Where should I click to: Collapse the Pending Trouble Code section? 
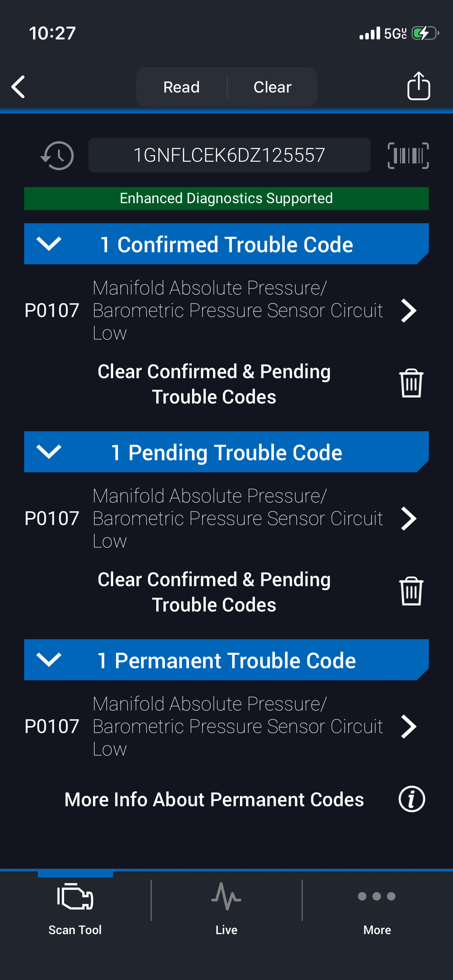pos(49,452)
